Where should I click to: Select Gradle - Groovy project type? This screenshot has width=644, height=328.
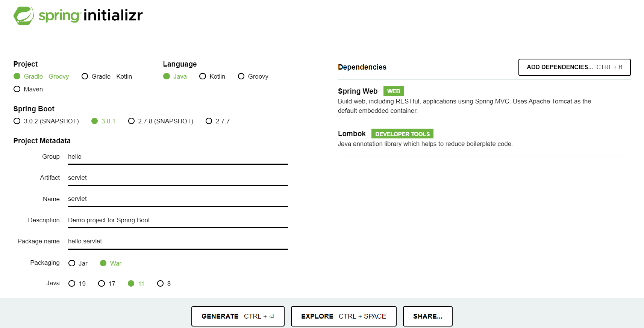click(41, 76)
